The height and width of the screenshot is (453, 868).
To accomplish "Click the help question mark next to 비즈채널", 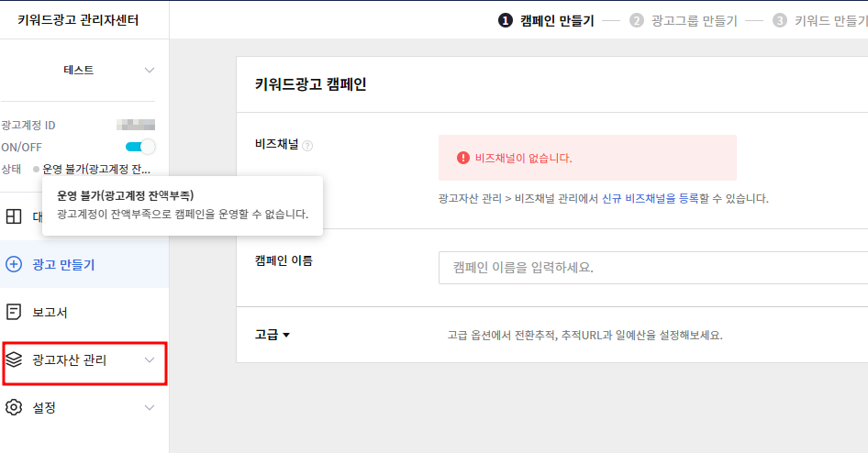I will point(307,146).
